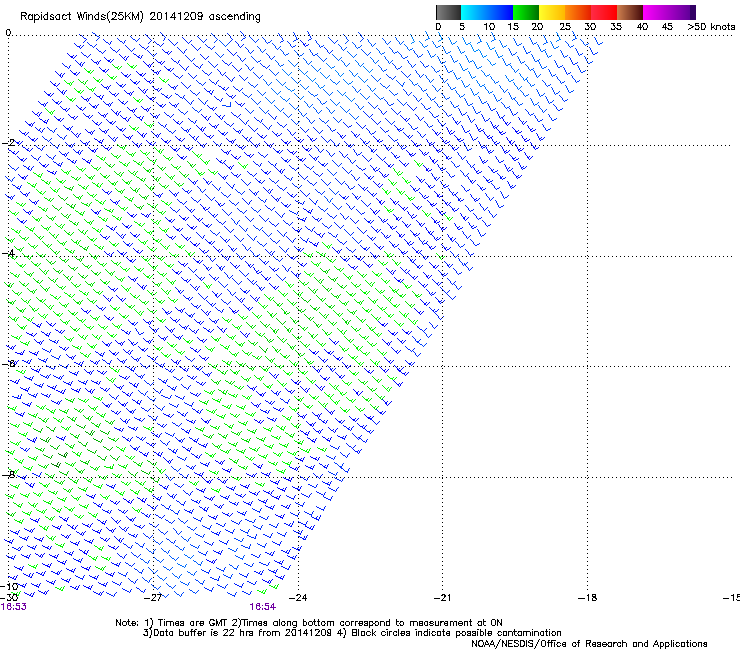740x650 pixels.
Task: Click the '-27' longitude axis label
Action: pos(153,598)
